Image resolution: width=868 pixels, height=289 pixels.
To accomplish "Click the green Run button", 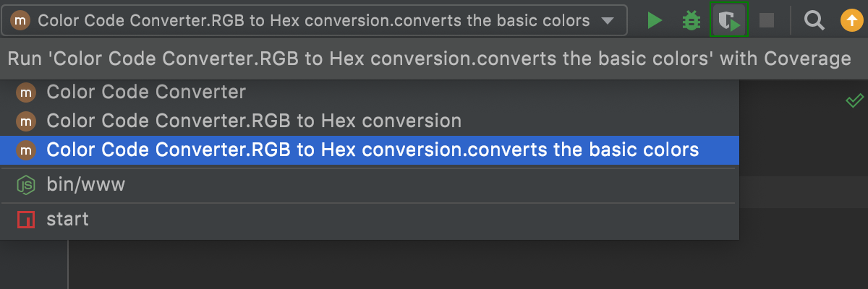I will coord(655,21).
